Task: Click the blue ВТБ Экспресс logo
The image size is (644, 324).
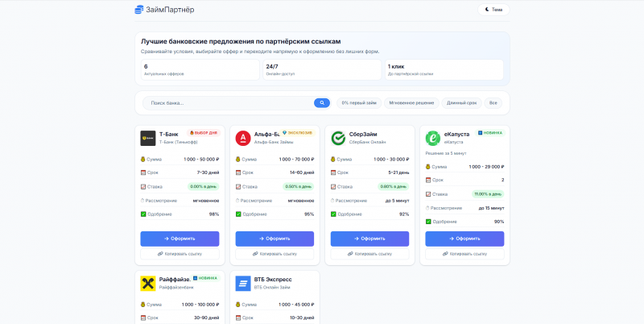Action: click(243, 283)
